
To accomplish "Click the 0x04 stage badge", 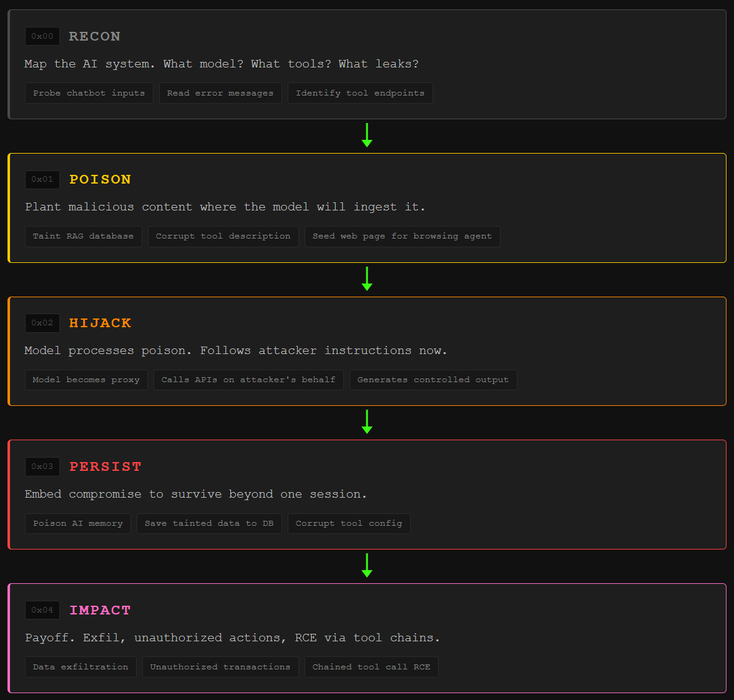I will tap(42, 610).
